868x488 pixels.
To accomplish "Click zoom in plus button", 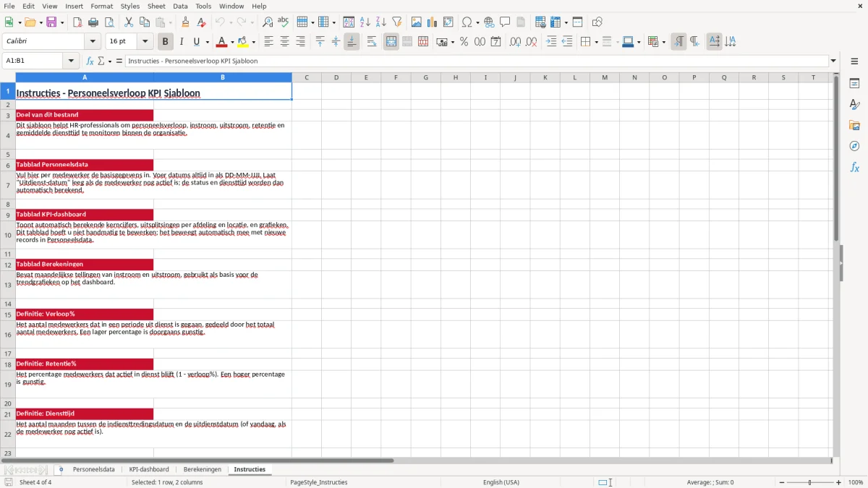I will [x=839, y=482].
